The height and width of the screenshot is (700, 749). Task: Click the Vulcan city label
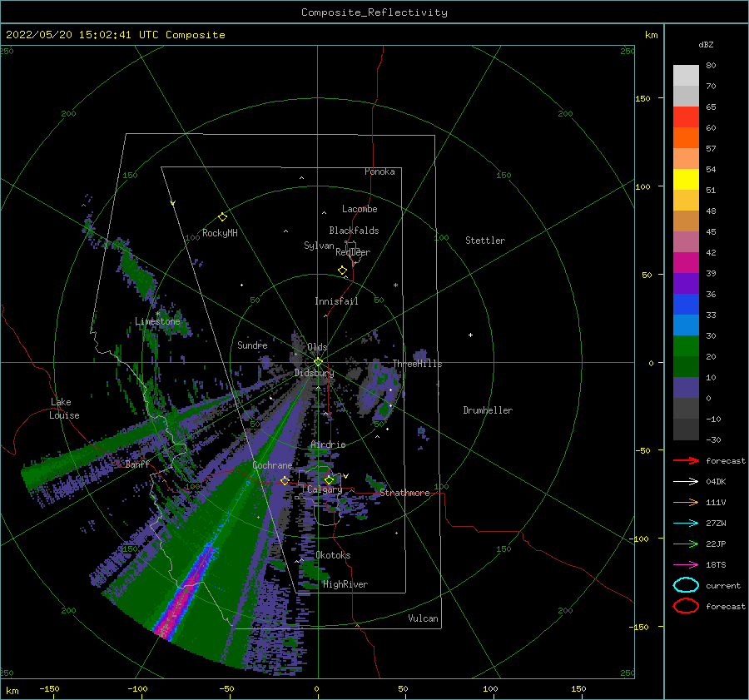pyautogui.click(x=423, y=618)
